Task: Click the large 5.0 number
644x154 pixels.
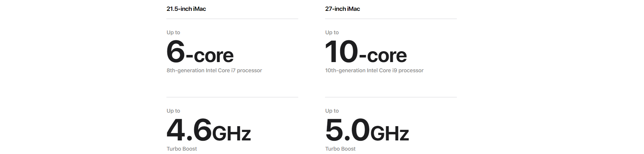Action: click(347, 130)
